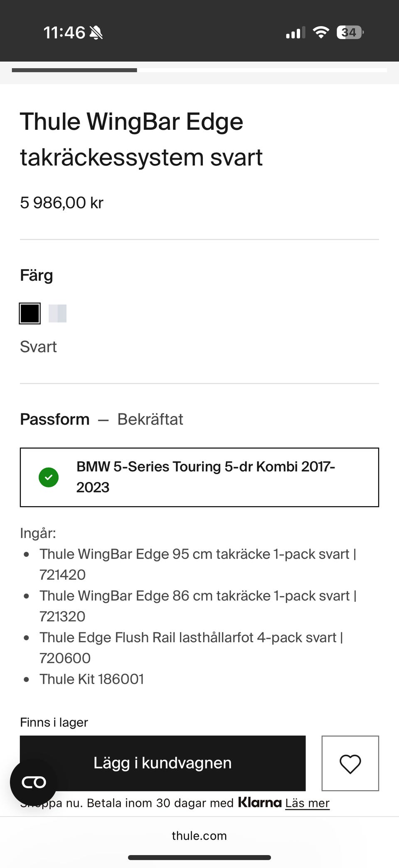The height and width of the screenshot is (868, 399).
Task: Tap the silent mode bell icon
Action: pos(96,32)
